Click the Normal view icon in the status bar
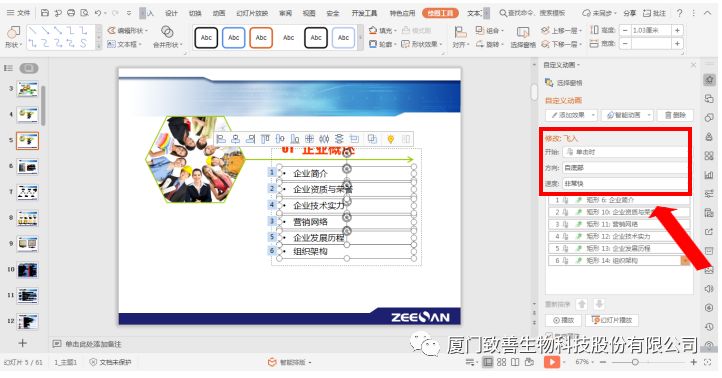This screenshot has height=378, width=722. [487, 362]
